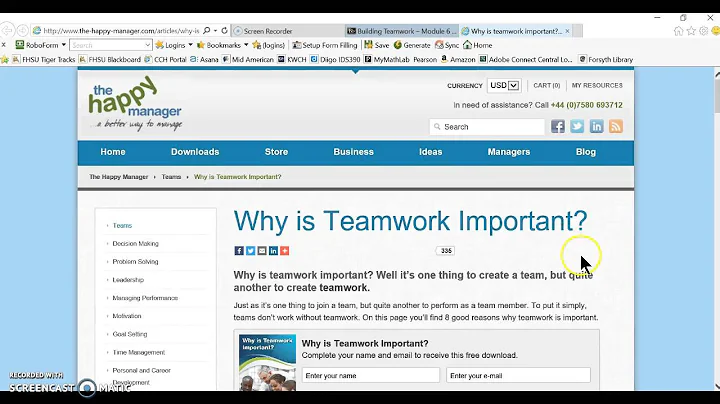Close the Why is teamwork important tab
This screenshot has width=720, height=404.
[568, 31]
